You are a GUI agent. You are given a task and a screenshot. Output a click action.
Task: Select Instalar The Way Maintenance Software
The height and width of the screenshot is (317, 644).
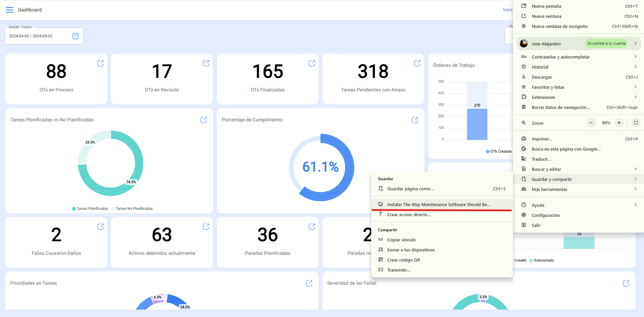438,204
